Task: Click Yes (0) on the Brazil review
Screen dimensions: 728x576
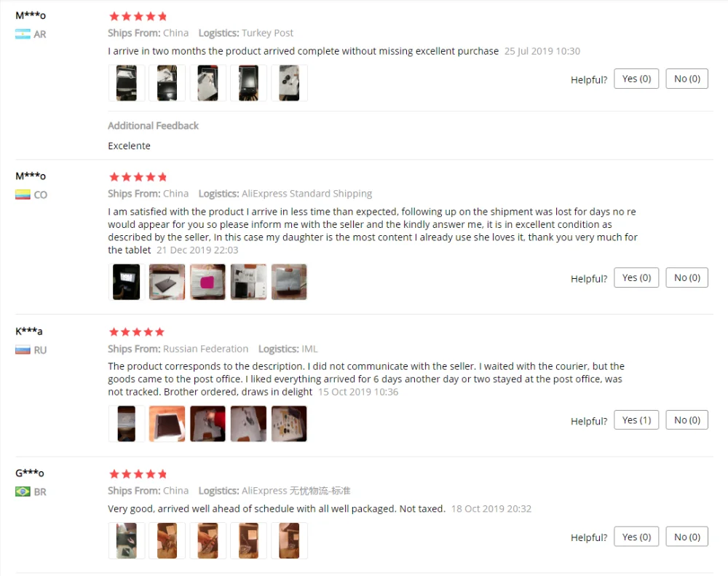Action: point(636,537)
